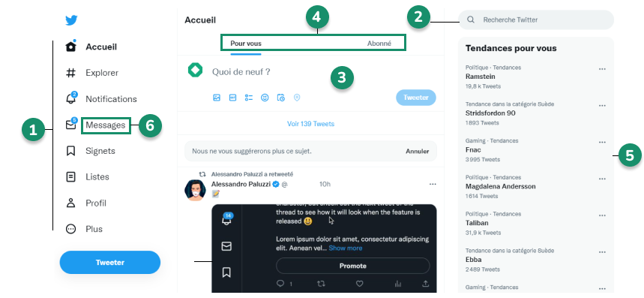
Task: Open the emoji picker in composer
Action: pyautogui.click(x=265, y=98)
